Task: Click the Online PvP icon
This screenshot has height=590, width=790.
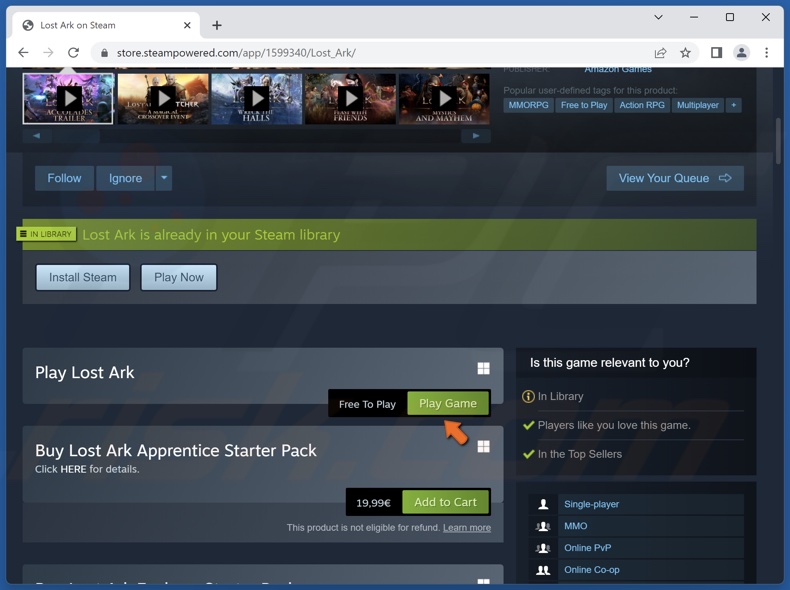Action: click(x=543, y=548)
